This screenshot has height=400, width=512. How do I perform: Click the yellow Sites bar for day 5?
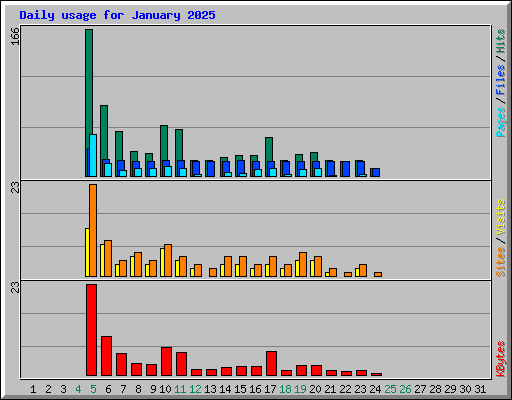coord(87,252)
